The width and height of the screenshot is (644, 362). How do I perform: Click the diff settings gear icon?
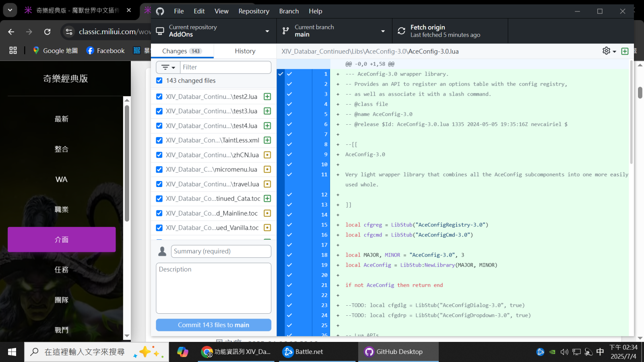606,51
